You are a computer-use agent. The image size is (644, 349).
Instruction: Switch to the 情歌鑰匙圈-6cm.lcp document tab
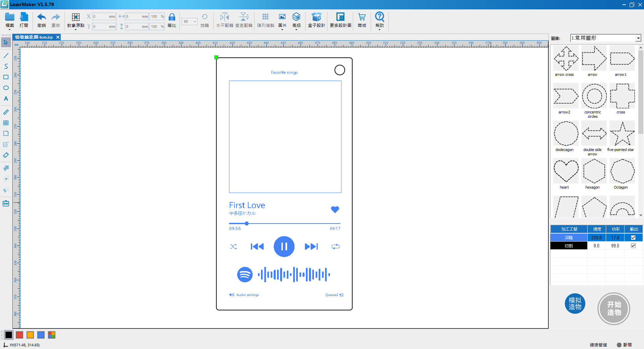pyautogui.click(x=34, y=37)
